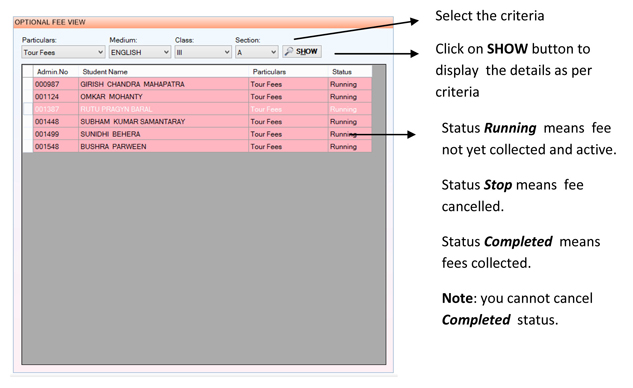Click the SHOW button
The width and height of the screenshot is (633, 388).
click(x=302, y=52)
